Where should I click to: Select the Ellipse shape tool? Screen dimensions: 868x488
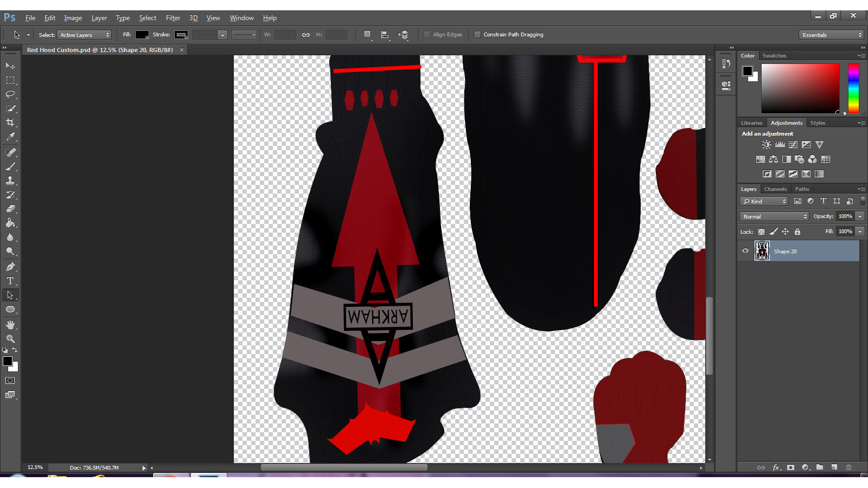[x=10, y=309]
